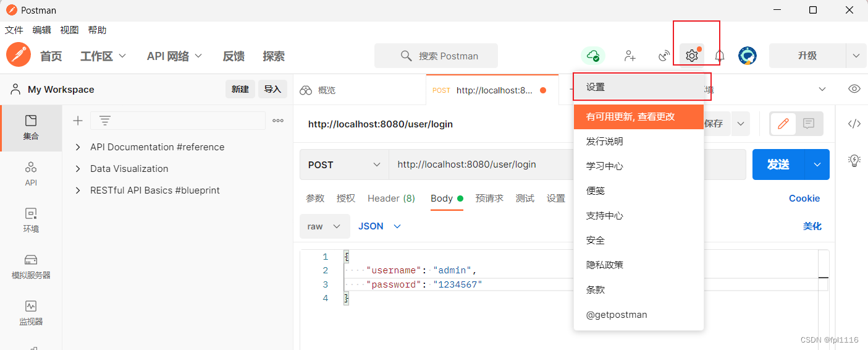Open the API sidebar section
Viewport: 868px width, 350px height.
coord(31,174)
